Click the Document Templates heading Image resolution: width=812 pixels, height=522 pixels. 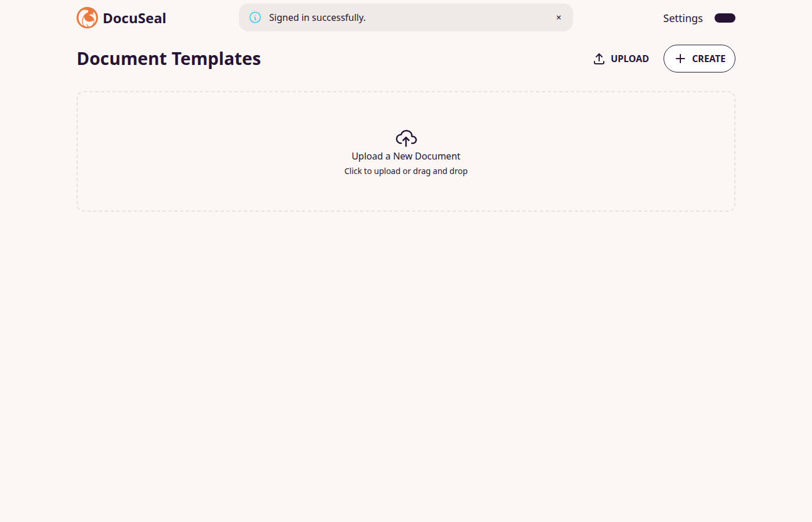[169, 59]
